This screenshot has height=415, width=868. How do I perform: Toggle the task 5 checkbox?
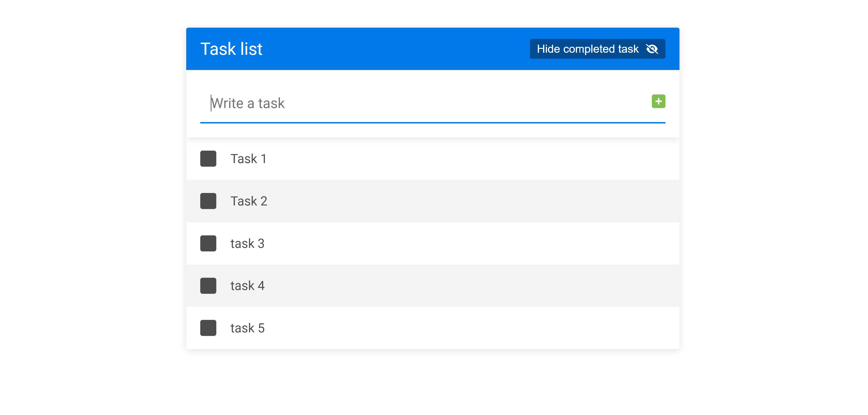[x=208, y=328]
